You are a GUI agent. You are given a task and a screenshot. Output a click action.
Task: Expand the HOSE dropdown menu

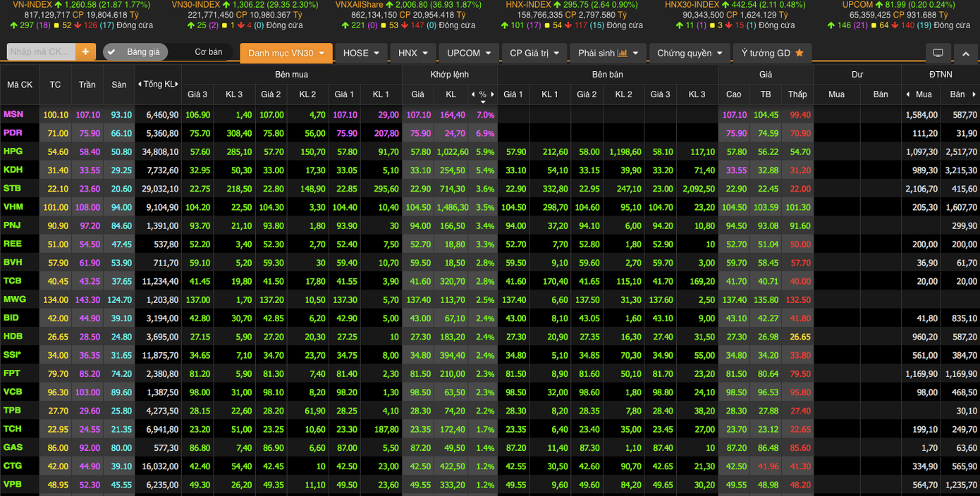point(361,53)
